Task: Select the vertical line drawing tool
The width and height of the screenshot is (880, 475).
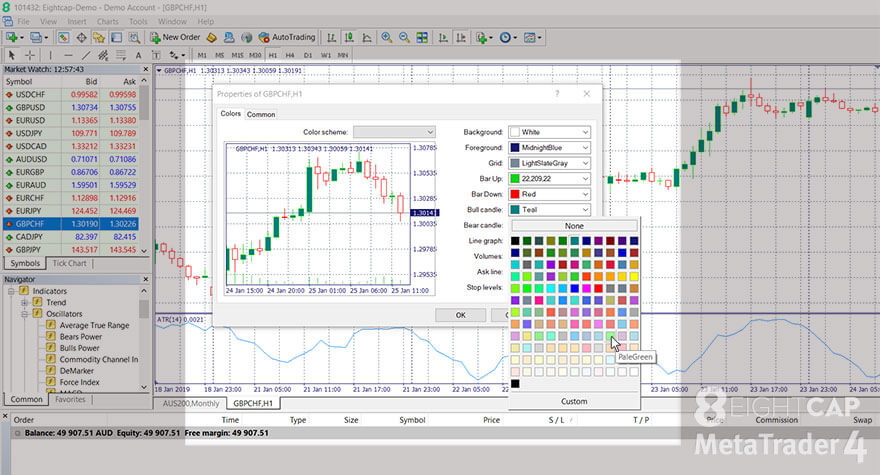Action: (50, 55)
